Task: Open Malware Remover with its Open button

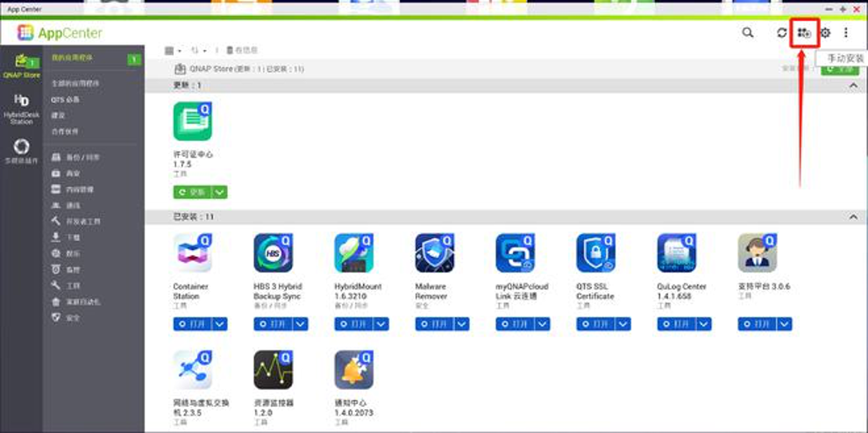Action: (x=435, y=324)
